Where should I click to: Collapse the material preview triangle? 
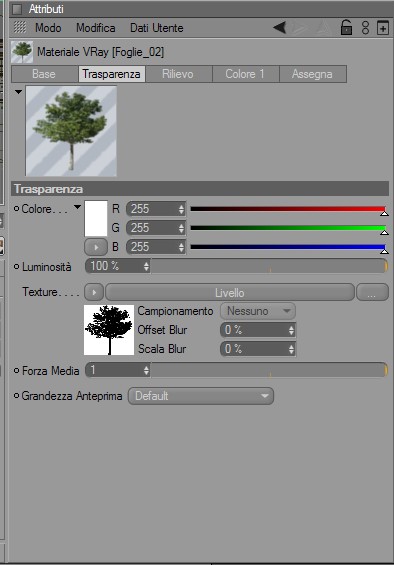pyautogui.click(x=18, y=92)
